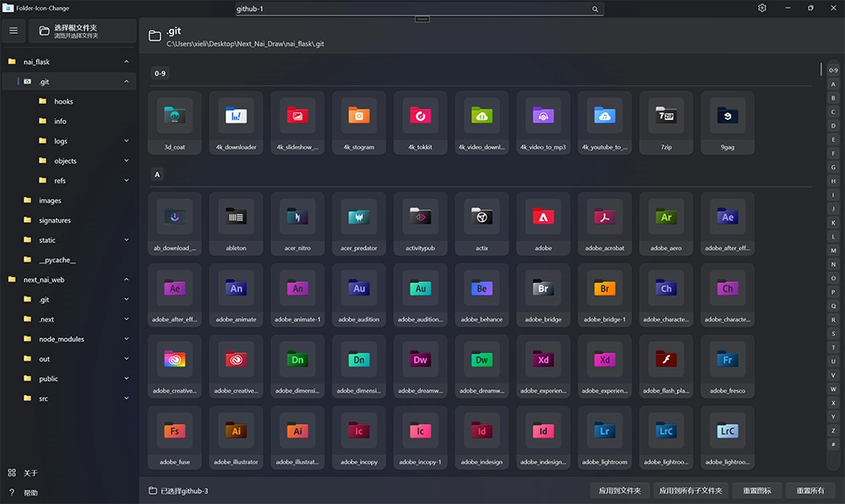Click the 0-9 section header
Image resolution: width=845 pixels, height=504 pixels.
point(160,73)
